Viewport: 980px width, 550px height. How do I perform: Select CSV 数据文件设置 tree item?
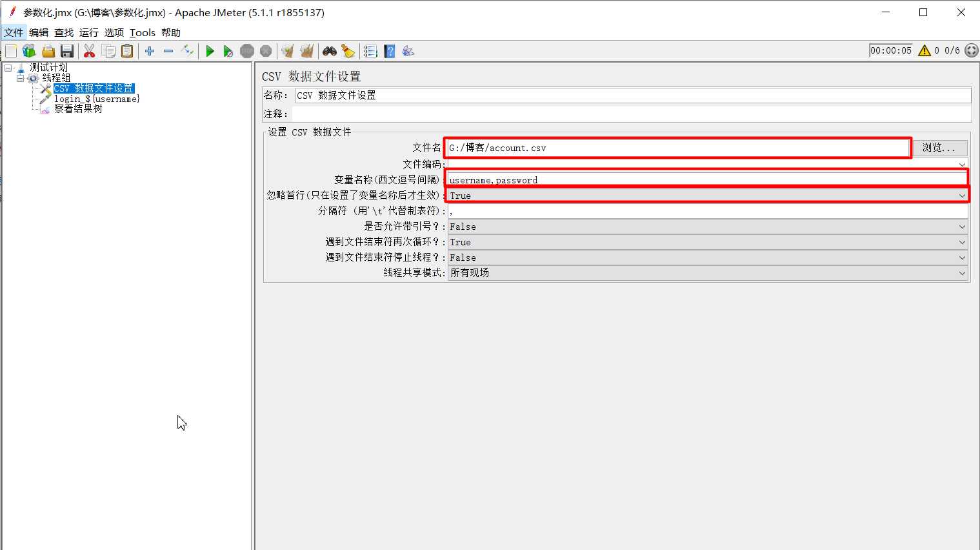point(94,88)
